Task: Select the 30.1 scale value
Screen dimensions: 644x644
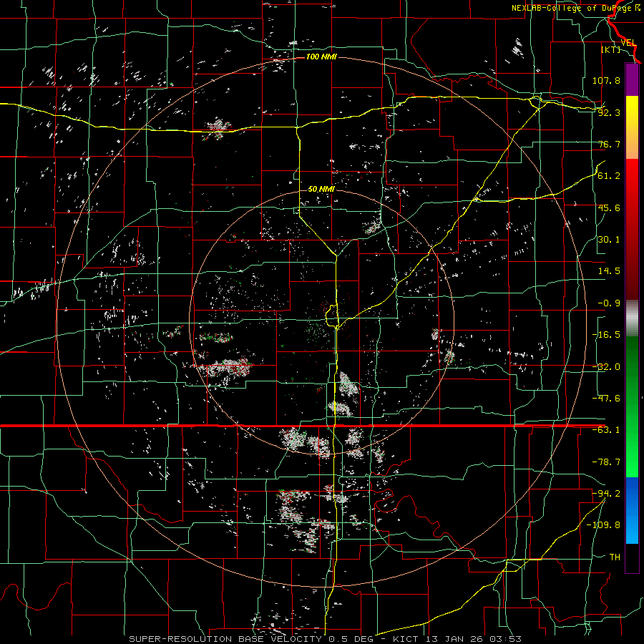Action: pos(609,240)
